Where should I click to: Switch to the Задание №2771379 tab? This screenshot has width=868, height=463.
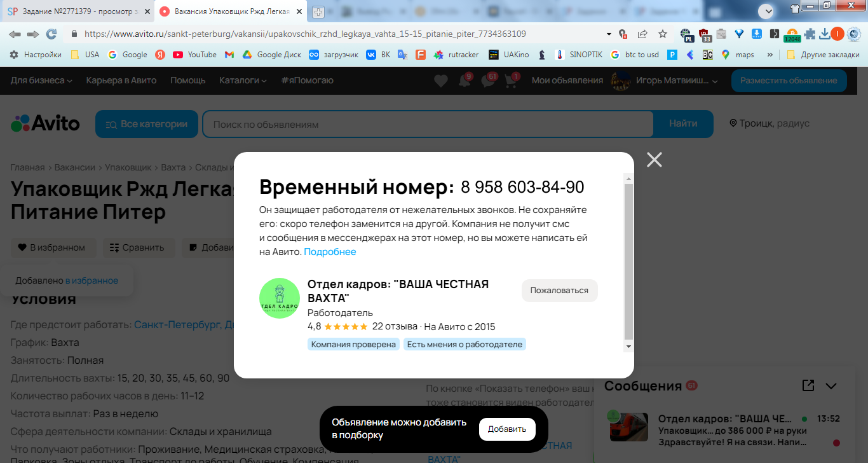pyautogui.click(x=76, y=11)
